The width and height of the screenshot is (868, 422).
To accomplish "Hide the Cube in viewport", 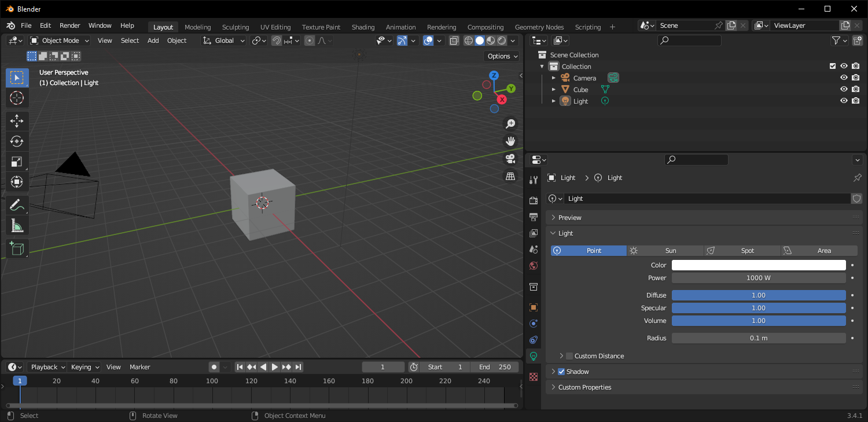I will (844, 89).
